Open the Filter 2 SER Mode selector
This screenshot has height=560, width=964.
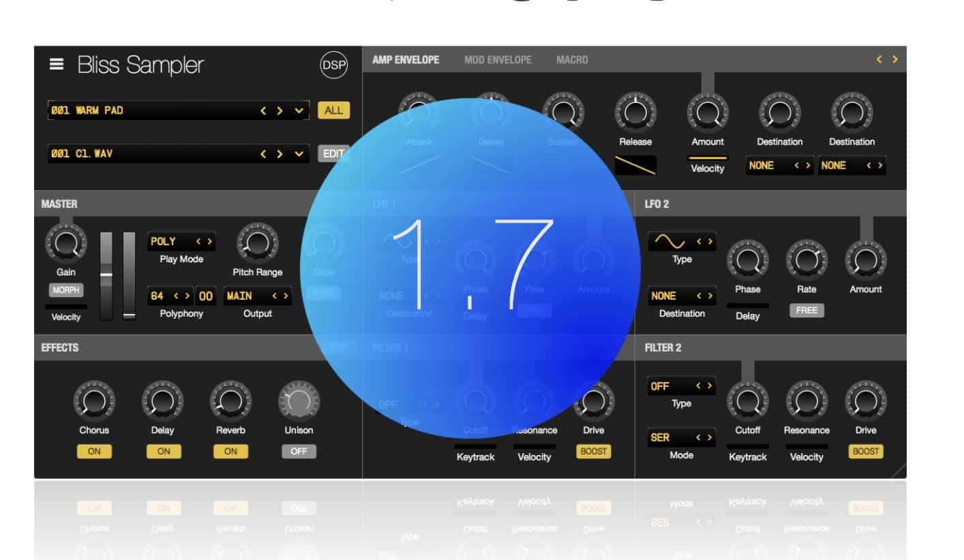682,437
